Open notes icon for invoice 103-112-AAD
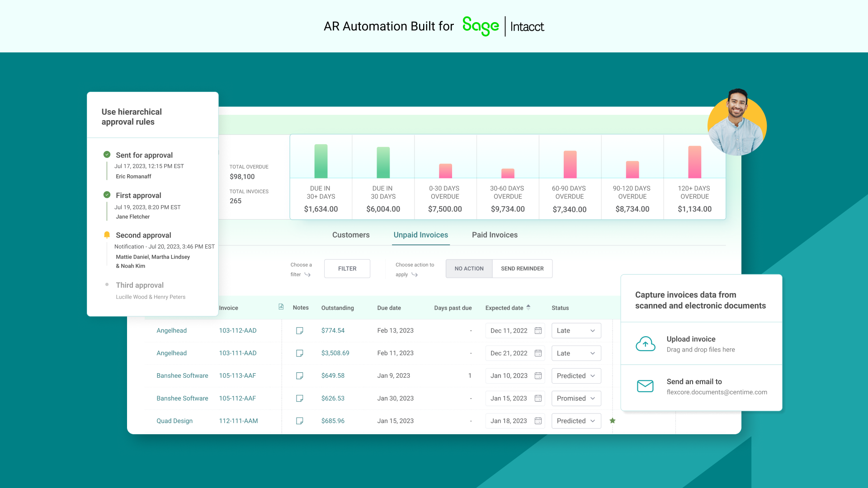Screen dimensions: 868x488 click(299, 331)
